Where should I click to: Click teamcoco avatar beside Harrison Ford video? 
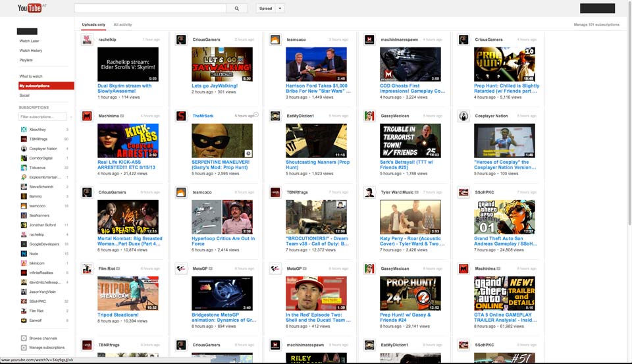coord(275,39)
